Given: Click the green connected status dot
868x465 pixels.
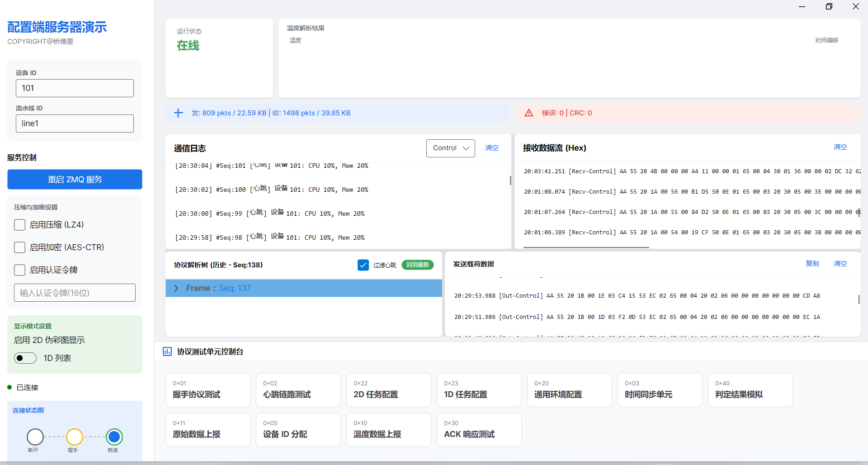Looking at the screenshot, I should [9, 387].
